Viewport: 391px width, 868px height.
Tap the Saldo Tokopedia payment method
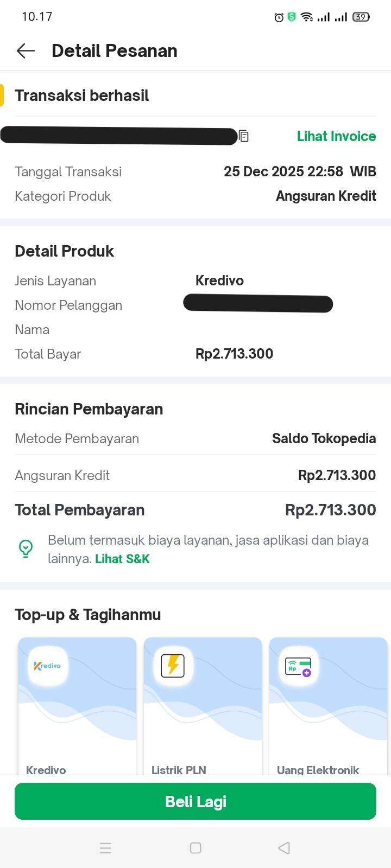pyautogui.click(x=324, y=438)
